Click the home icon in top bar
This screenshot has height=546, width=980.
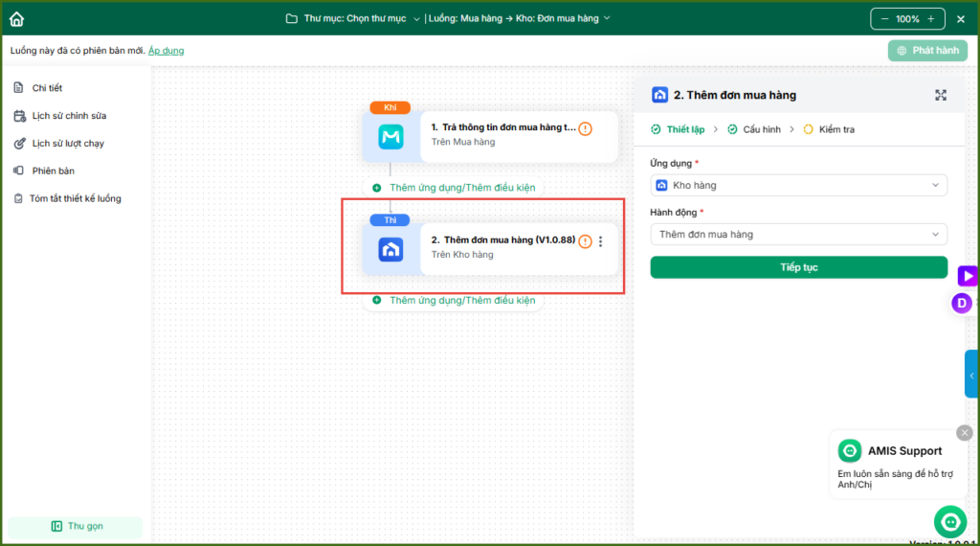tap(16, 18)
